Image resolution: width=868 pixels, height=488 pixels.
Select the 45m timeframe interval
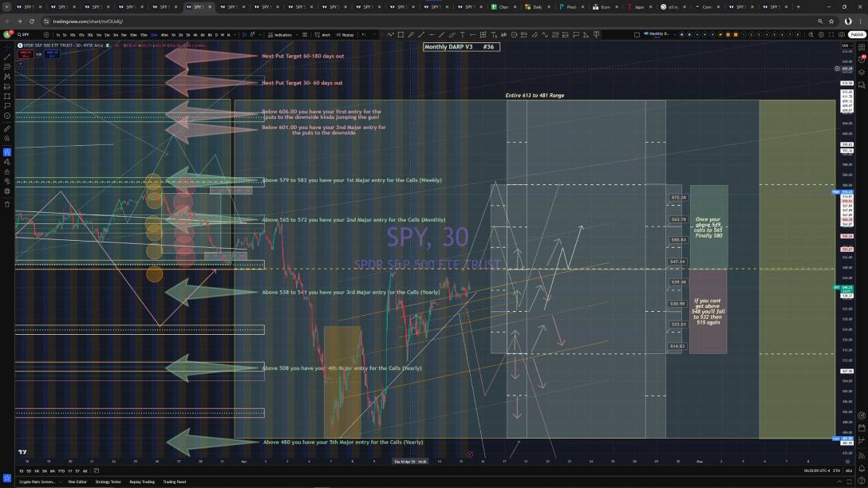click(164, 35)
